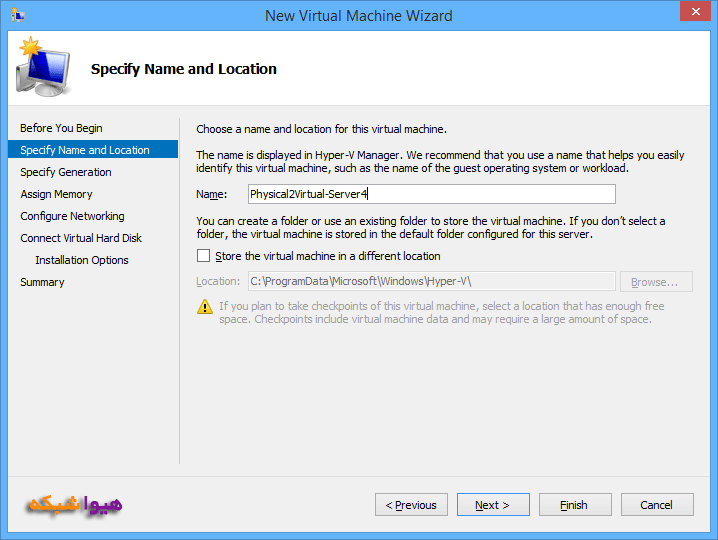Click the 'Location:' label
Image resolution: width=718 pixels, height=540 pixels.
tap(218, 281)
